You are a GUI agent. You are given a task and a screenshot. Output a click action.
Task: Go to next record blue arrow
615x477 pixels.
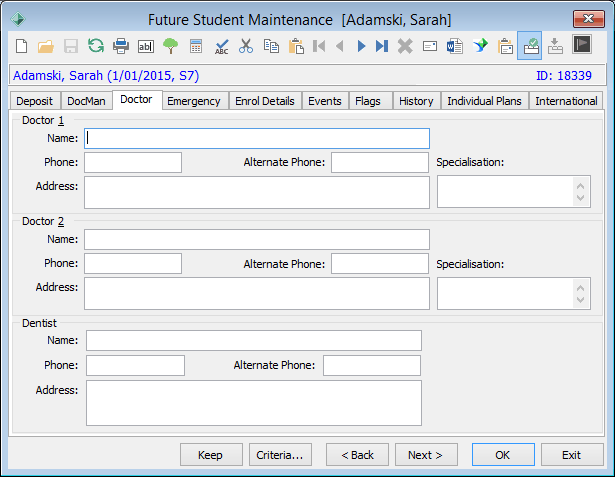(362, 46)
